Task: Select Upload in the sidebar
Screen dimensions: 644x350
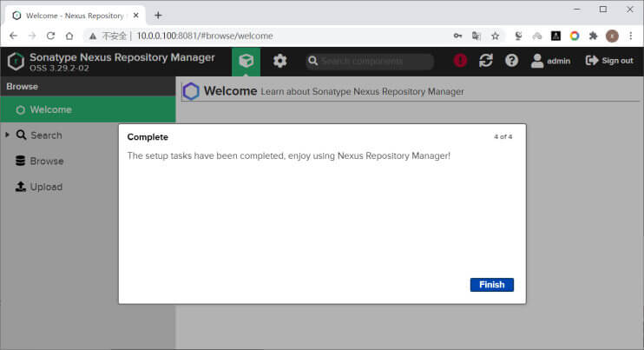Action: coord(39,187)
